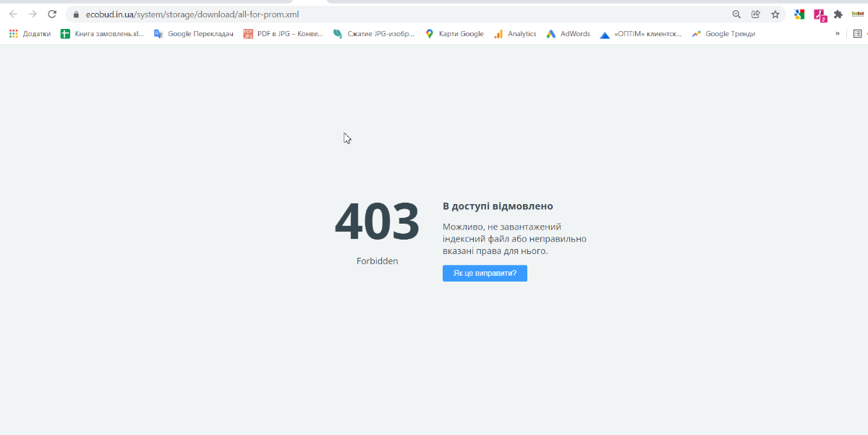Viewport: 868px width, 435px height.
Task: Click the Можливо, не завантажений paragraph
Action: pos(514,239)
